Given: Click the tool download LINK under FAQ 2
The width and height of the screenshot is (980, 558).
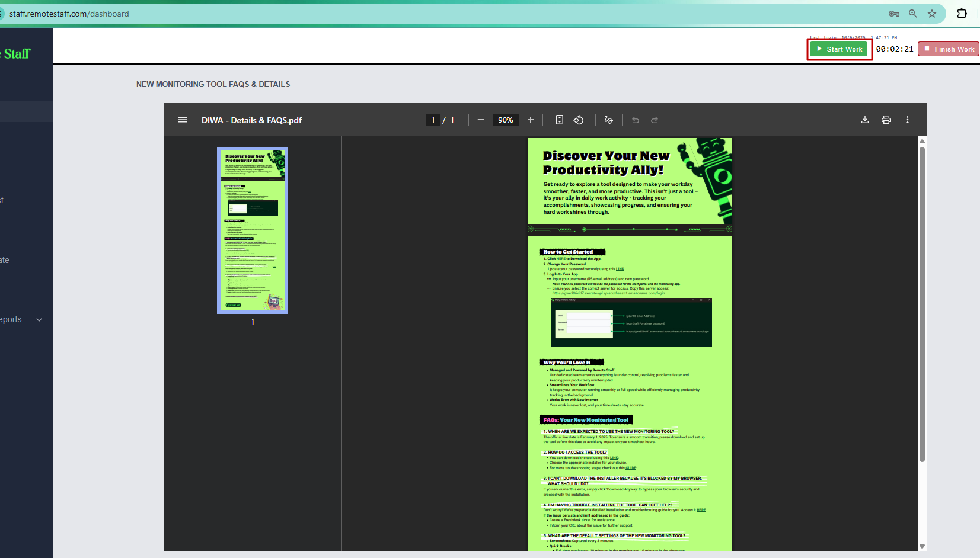Looking at the screenshot, I should [x=614, y=458].
